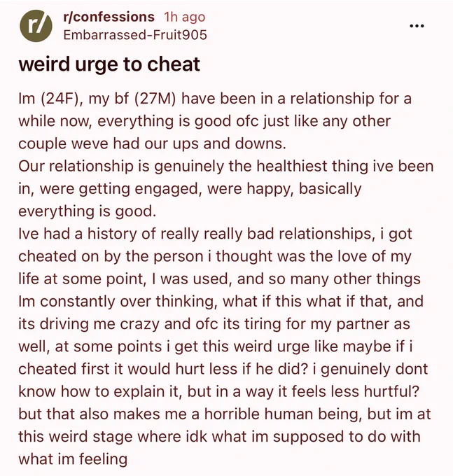This screenshot has width=453, height=476.
Task: Click the phrase love of my life
Action: tap(361, 256)
